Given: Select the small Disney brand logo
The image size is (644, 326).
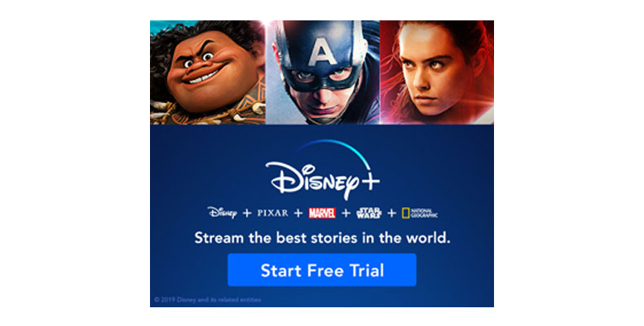Looking at the screenshot, I should pyautogui.click(x=223, y=213).
